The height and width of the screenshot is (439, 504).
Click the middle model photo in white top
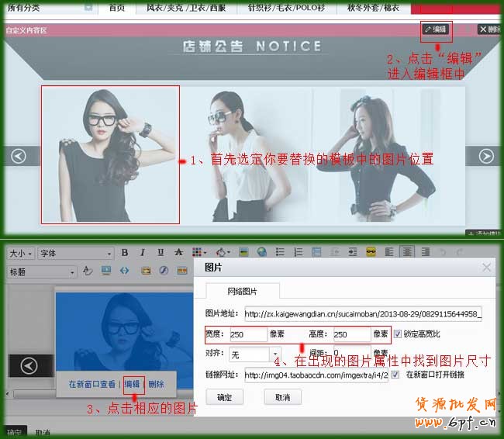click(246, 156)
